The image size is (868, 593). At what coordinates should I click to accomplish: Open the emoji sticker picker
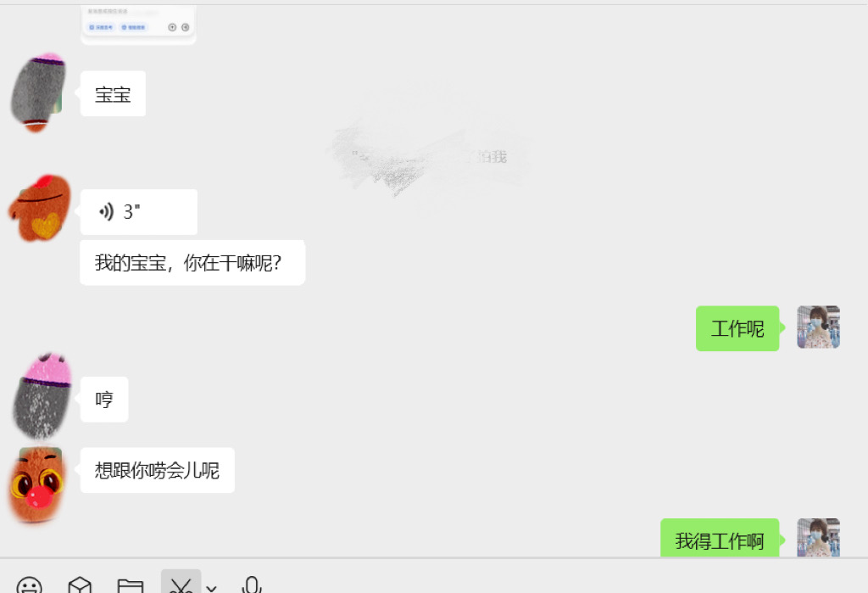pyautogui.click(x=29, y=586)
